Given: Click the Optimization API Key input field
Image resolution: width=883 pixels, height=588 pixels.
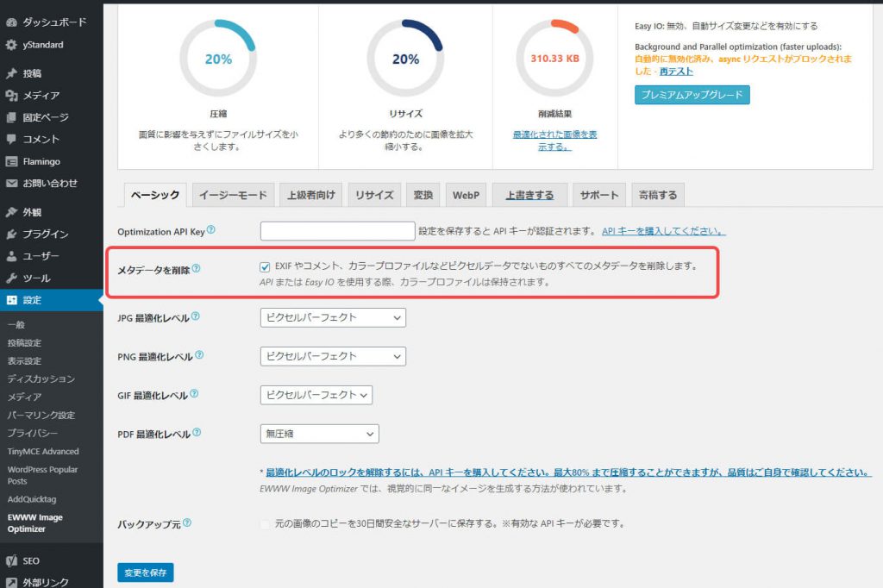Looking at the screenshot, I should pyautogui.click(x=337, y=231).
